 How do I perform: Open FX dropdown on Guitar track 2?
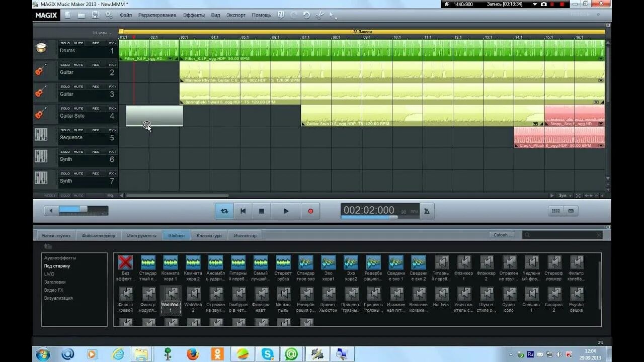pos(112,65)
